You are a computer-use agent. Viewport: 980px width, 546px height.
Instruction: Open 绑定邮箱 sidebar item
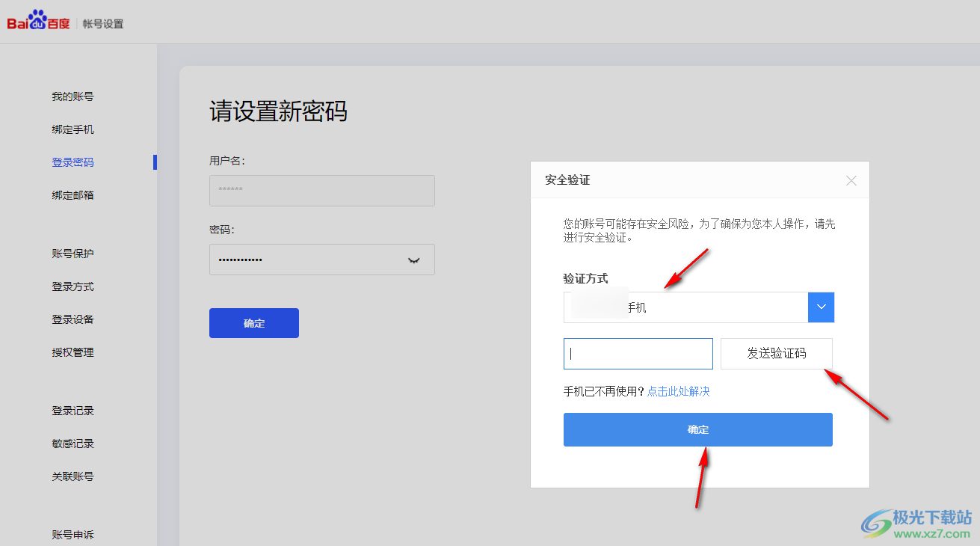pyautogui.click(x=73, y=195)
